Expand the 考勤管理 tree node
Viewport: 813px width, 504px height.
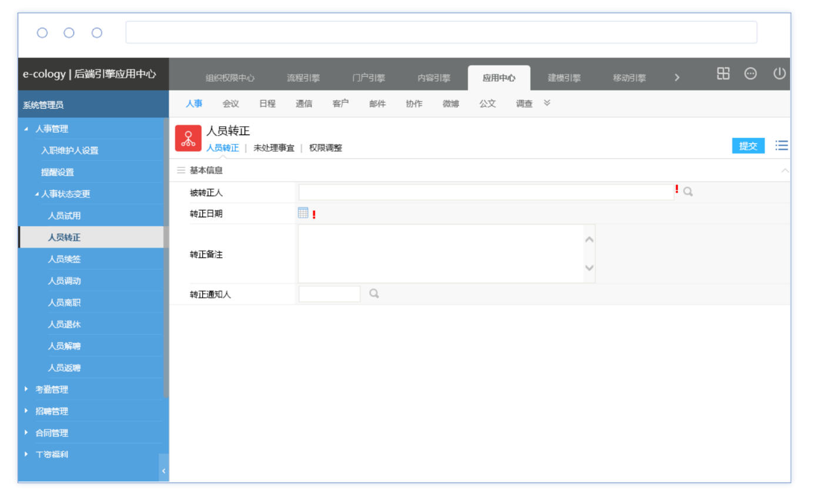pos(26,389)
